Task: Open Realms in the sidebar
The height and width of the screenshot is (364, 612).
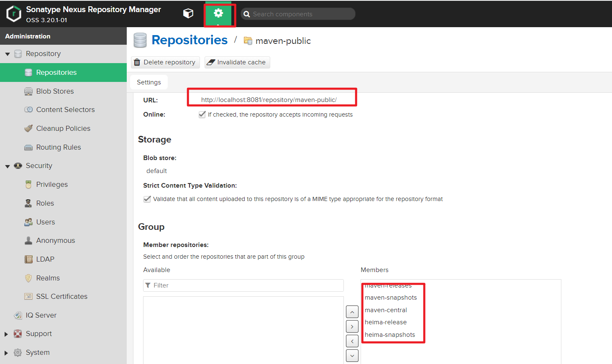Action: pos(63,278)
